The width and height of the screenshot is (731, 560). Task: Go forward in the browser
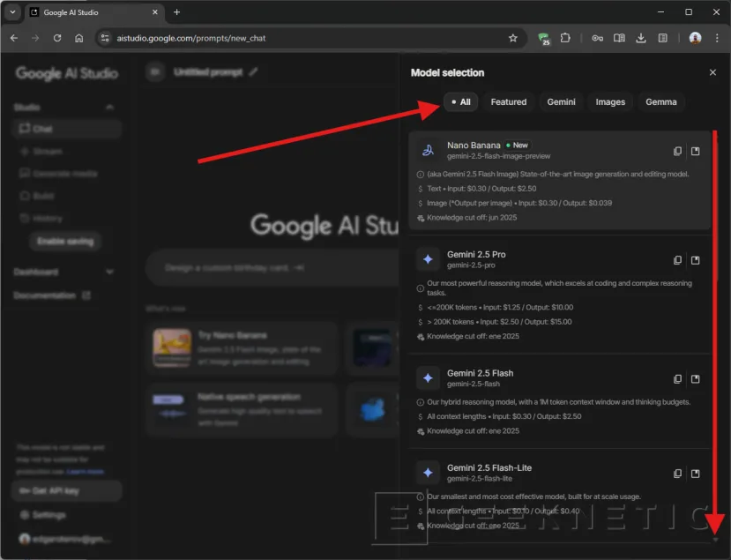(x=35, y=38)
